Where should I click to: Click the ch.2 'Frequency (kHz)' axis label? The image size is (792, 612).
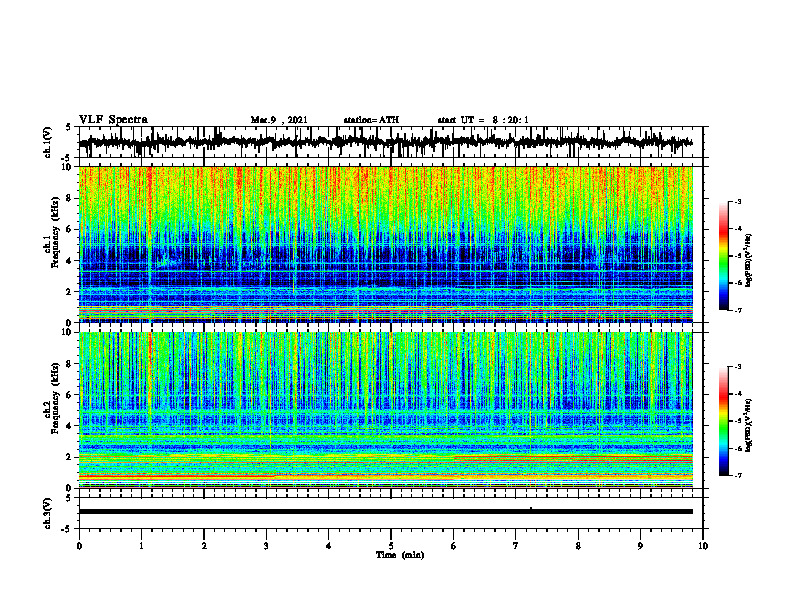[55, 396]
